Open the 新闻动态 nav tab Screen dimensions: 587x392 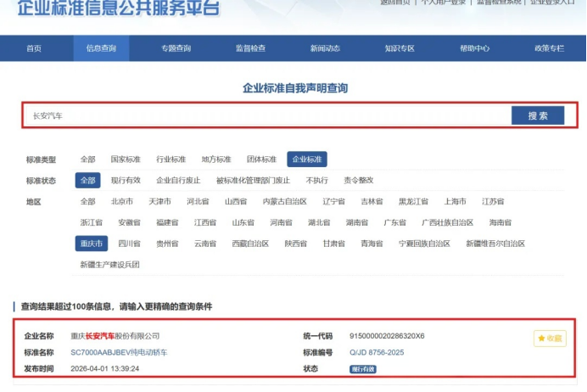[x=325, y=48]
